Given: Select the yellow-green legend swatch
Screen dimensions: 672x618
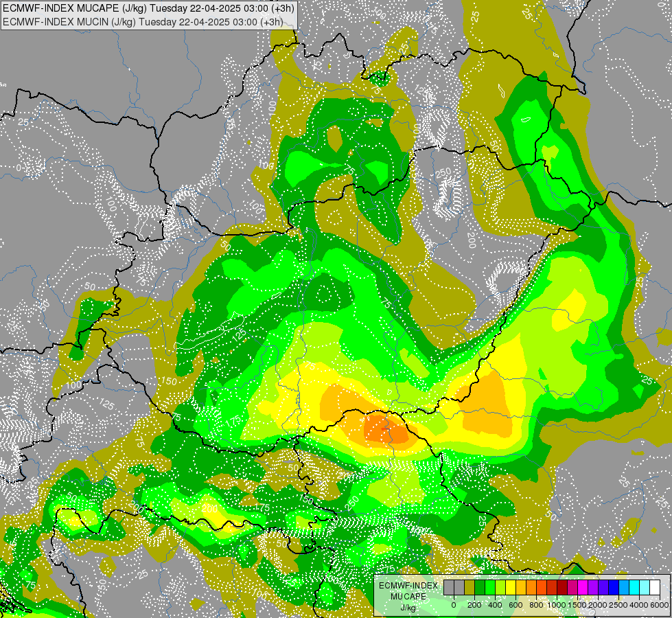Looking at the screenshot, I should tap(500, 588).
